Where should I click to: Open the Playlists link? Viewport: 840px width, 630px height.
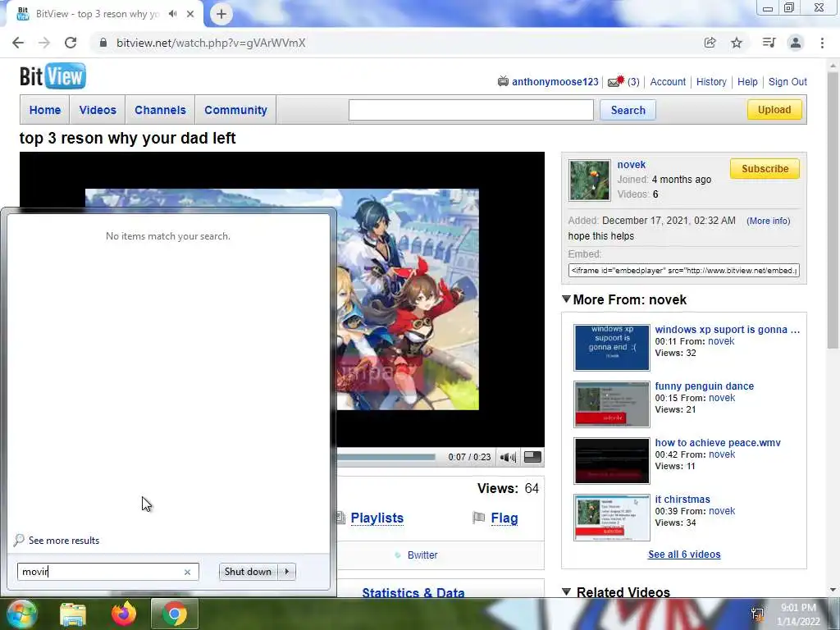[x=377, y=518]
